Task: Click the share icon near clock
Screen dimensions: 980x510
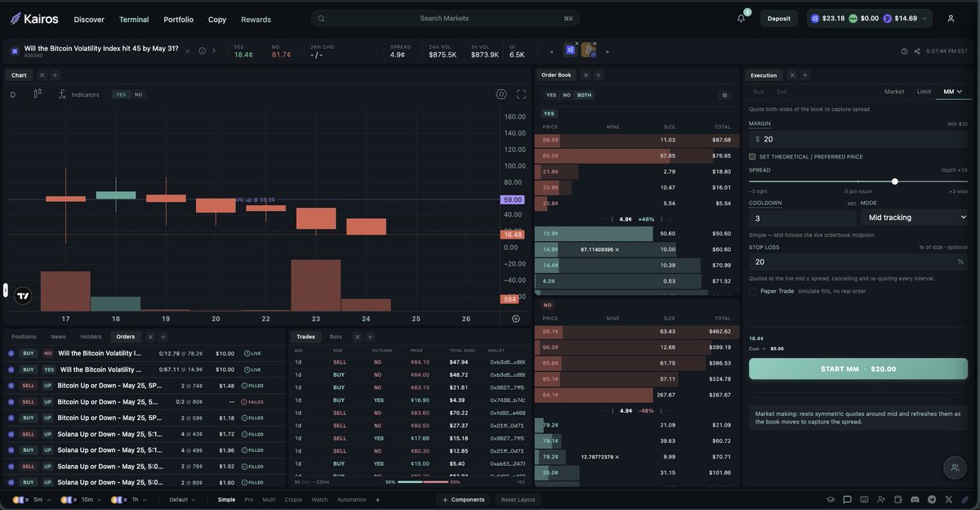Action: pos(916,51)
